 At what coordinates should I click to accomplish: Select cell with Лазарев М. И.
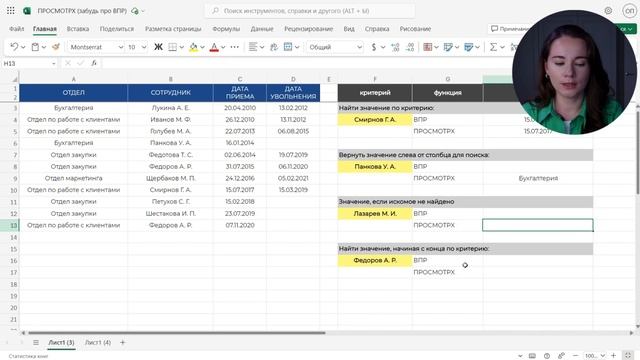[x=375, y=213]
